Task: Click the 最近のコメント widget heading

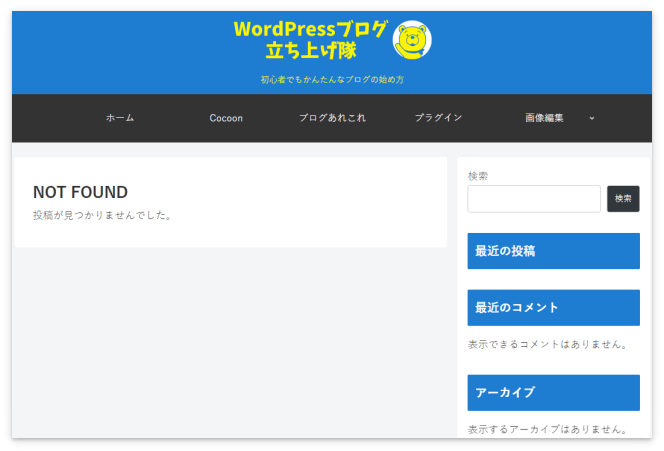Action: tap(553, 307)
